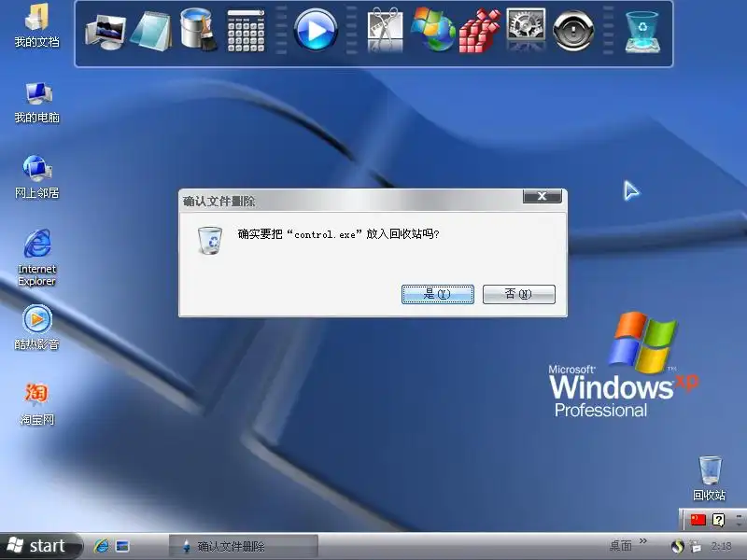
Task: Click the dialog message mentioning control.exe
Action: [x=338, y=234]
